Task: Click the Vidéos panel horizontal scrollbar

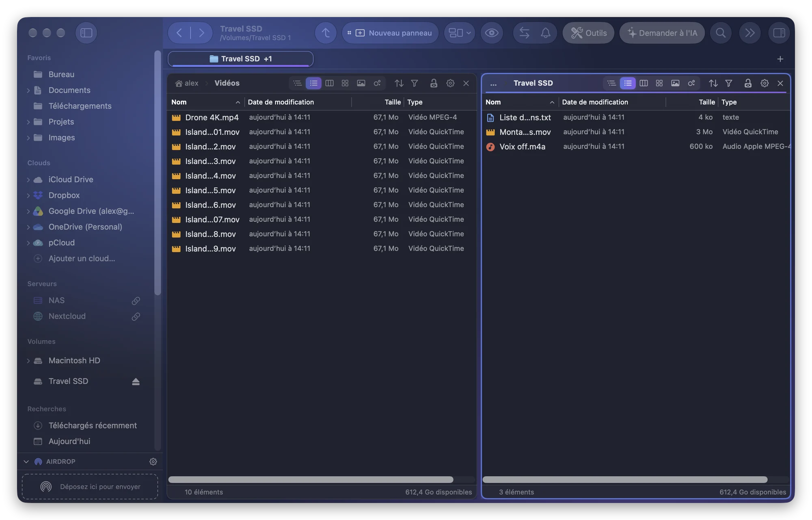Action: tap(311, 479)
